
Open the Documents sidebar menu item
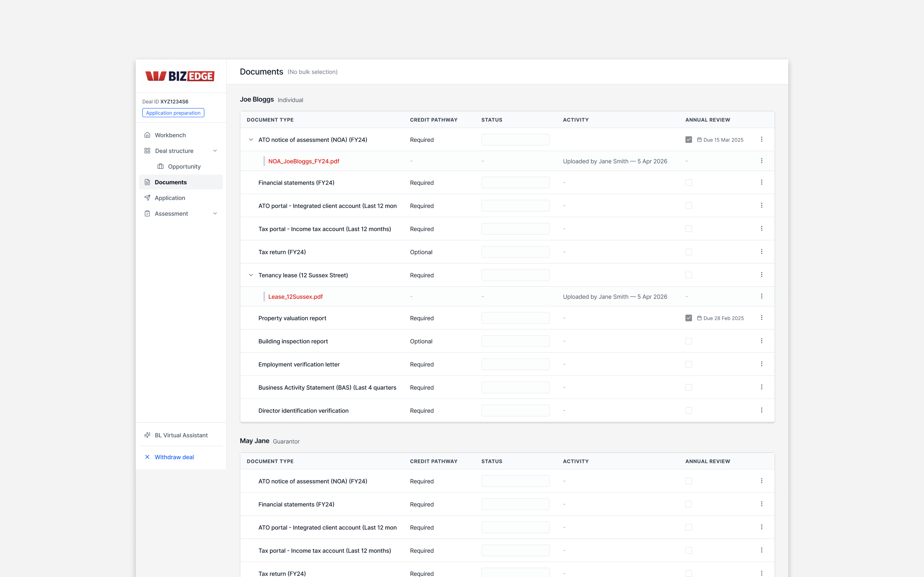tap(171, 182)
